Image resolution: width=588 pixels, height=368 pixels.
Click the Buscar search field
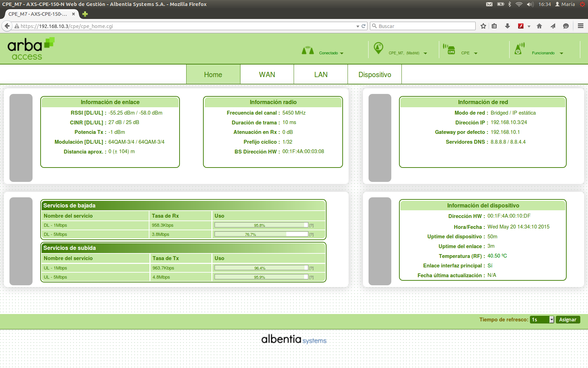[x=423, y=26]
